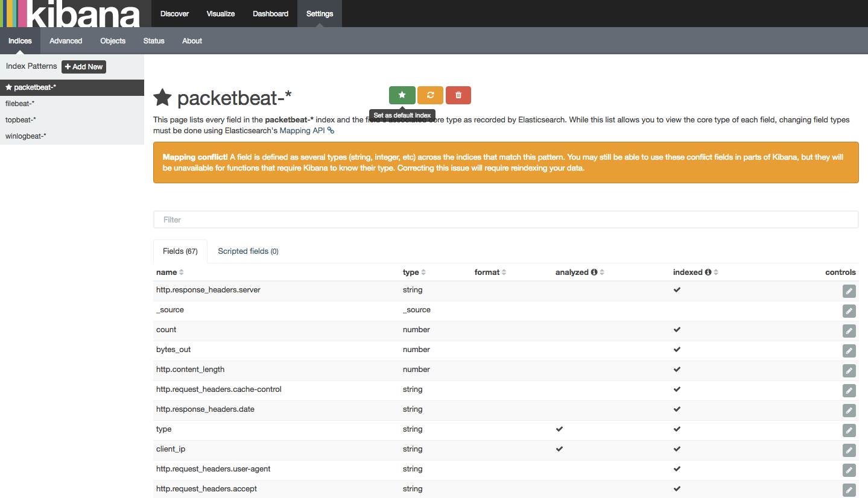Click the bytes_out field name
Image resolution: width=868 pixels, height=498 pixels.
[174, 350]
